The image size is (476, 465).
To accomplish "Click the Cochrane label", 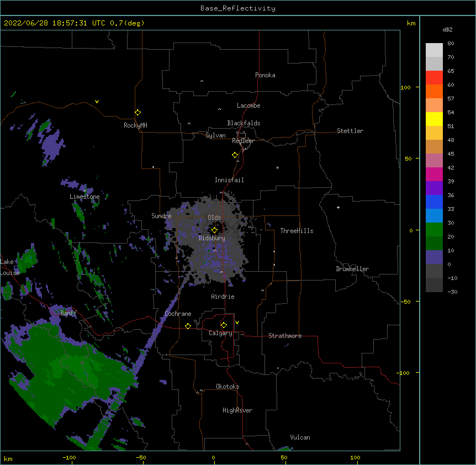I will pos(178,314).
